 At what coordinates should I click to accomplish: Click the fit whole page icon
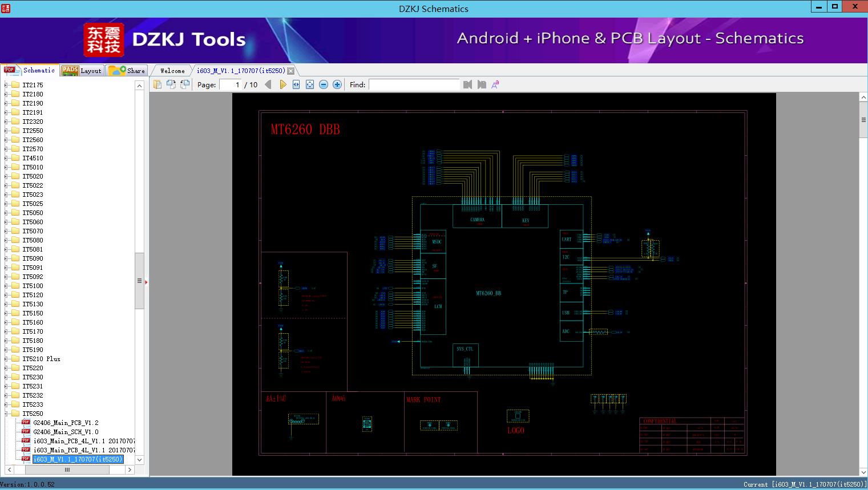[x=310, y=84]
